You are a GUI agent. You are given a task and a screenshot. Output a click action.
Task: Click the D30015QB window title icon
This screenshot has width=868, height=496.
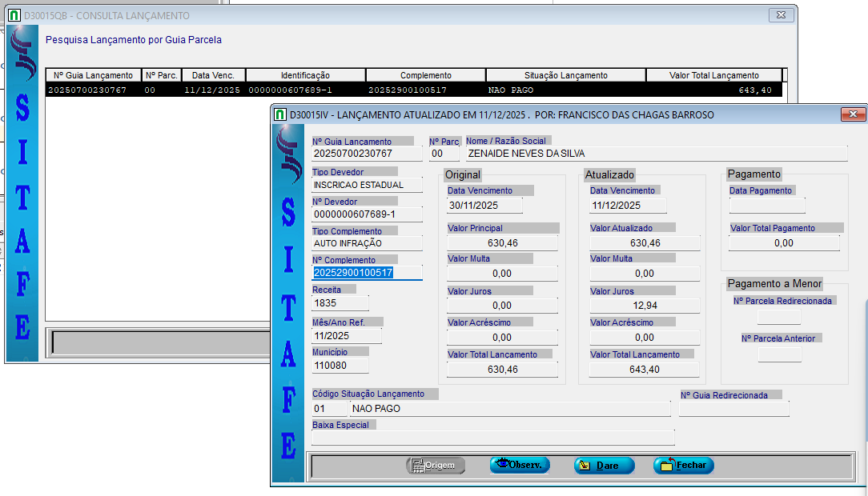click(x=14, y=15)
